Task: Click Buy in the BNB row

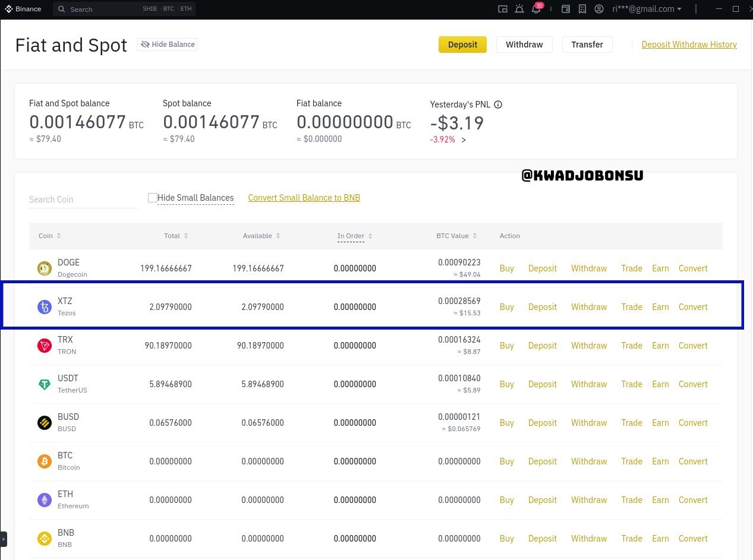Action: click(x=507, y=539)
